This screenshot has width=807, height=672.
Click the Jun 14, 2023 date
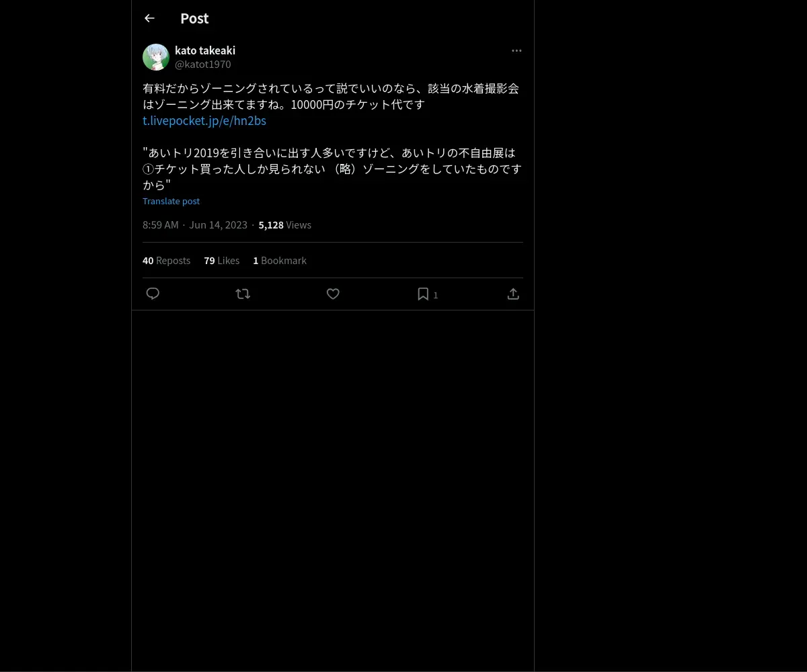[x=218, y=224]
